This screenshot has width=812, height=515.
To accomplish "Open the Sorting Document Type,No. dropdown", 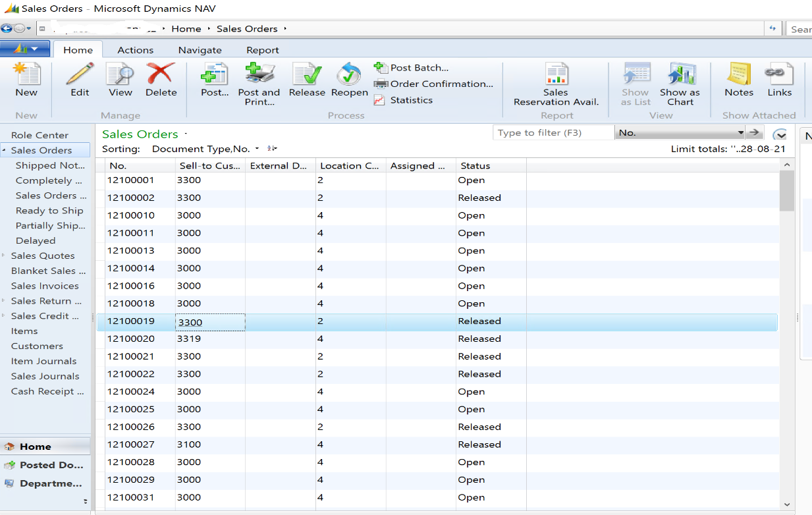I will (257, 149).
